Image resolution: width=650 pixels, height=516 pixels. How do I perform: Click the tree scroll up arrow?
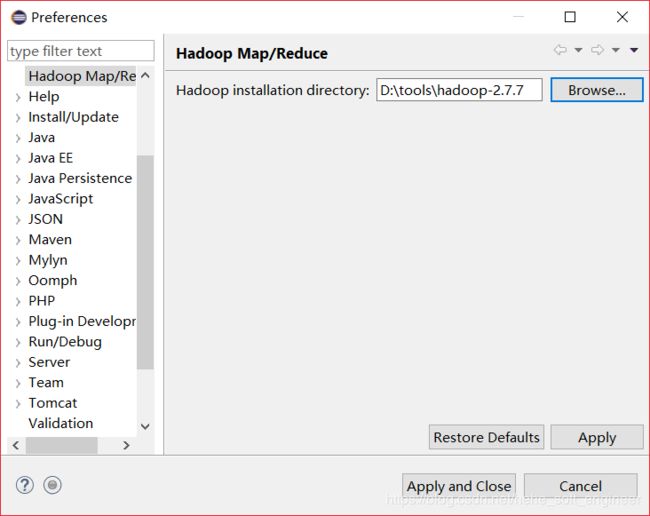[145, 75]
